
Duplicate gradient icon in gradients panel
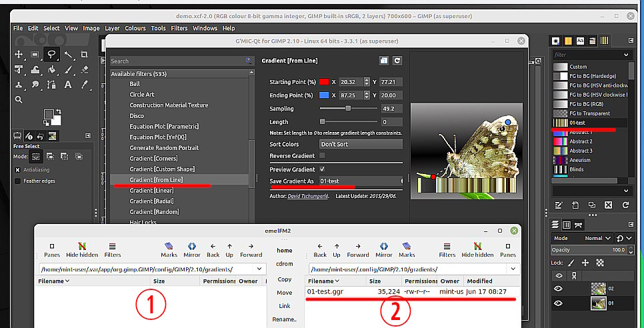592,205
